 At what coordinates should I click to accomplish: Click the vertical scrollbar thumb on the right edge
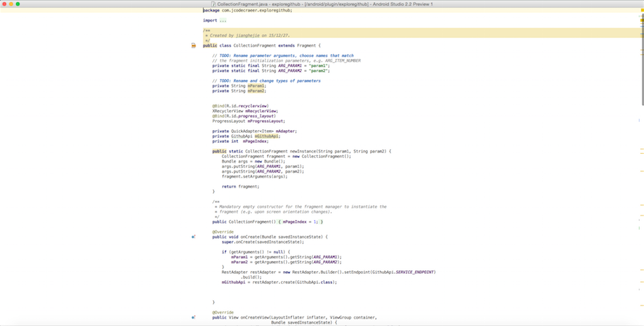click(x=642, y=58)
